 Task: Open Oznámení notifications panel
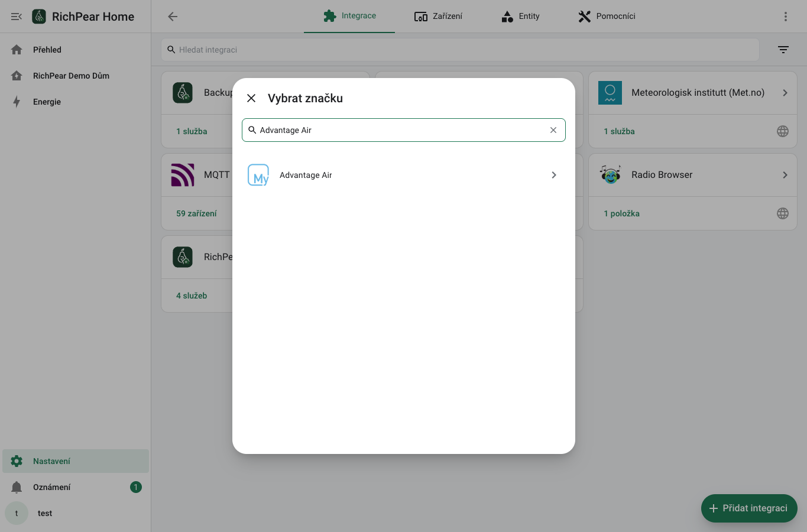click(x=76, y=487)
